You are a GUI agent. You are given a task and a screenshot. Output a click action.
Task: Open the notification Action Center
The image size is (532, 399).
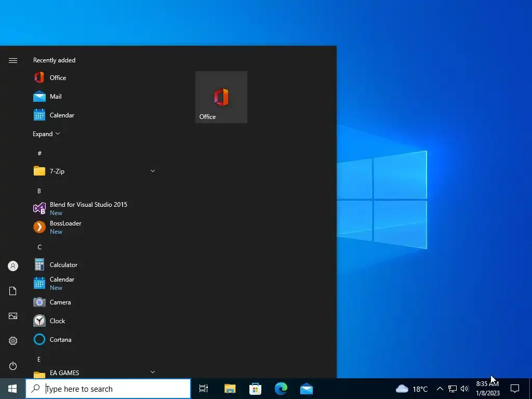pos(515,389)
